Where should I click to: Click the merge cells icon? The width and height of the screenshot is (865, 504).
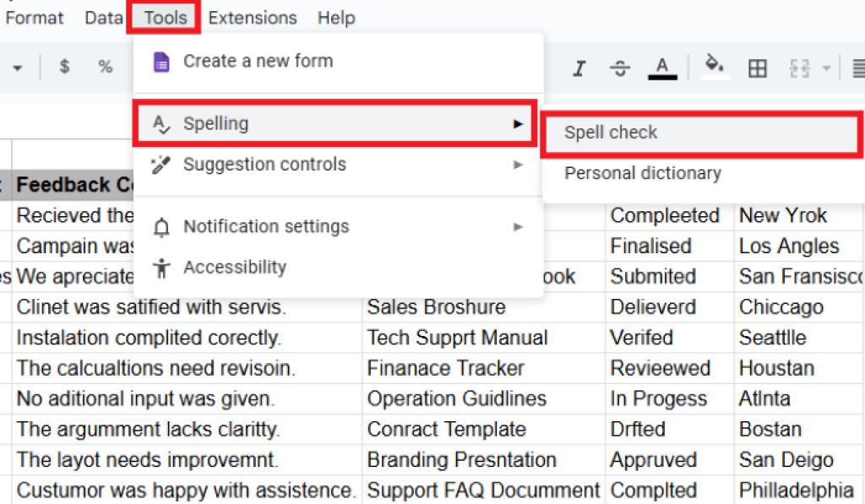click(798, 68)
